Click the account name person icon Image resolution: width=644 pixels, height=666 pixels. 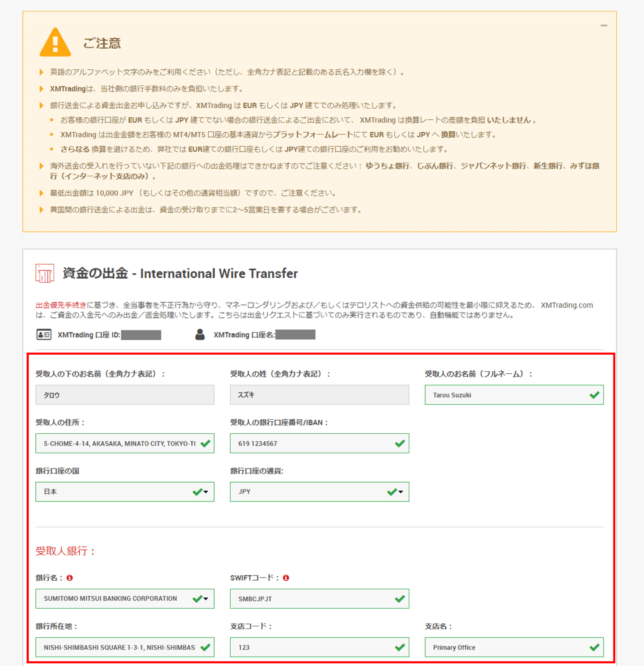(x=200, y=335)
